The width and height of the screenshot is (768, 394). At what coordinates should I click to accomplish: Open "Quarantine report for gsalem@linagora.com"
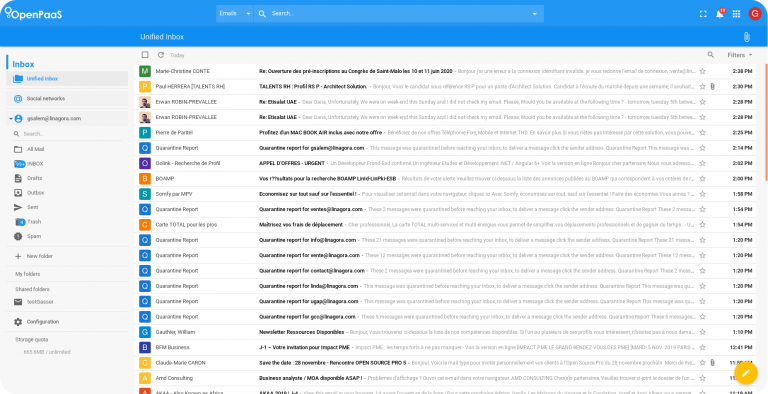(312, 148)
